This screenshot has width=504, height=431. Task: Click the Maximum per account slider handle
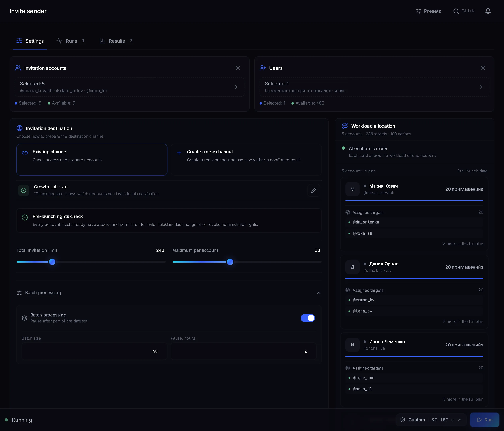pos(230,262)
